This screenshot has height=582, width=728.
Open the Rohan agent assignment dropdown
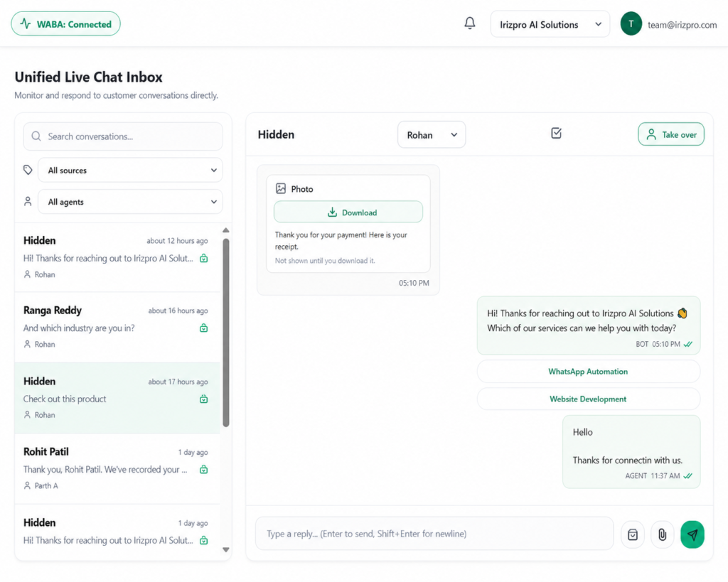click(432, 135)
